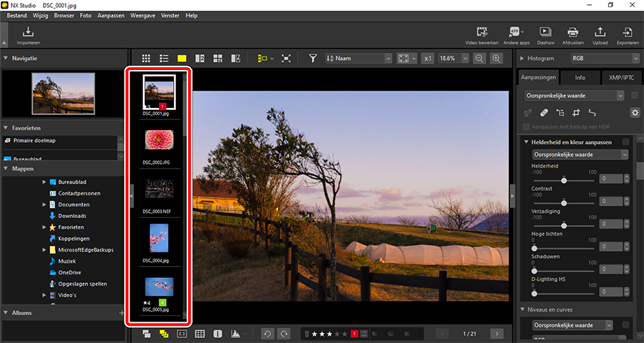
Task: Adjust the Helderheid slider handle
Action: (x=564, y=180)
